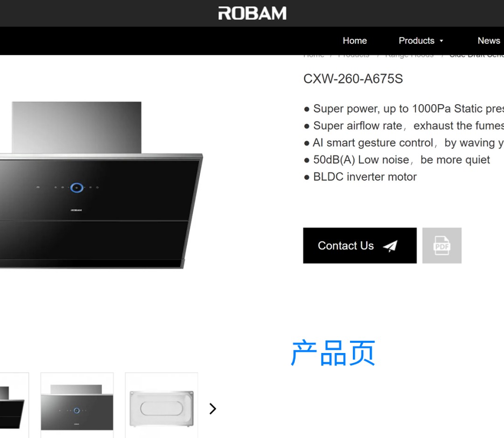Click the CXW-260-A675S product title

pos(353,79)
